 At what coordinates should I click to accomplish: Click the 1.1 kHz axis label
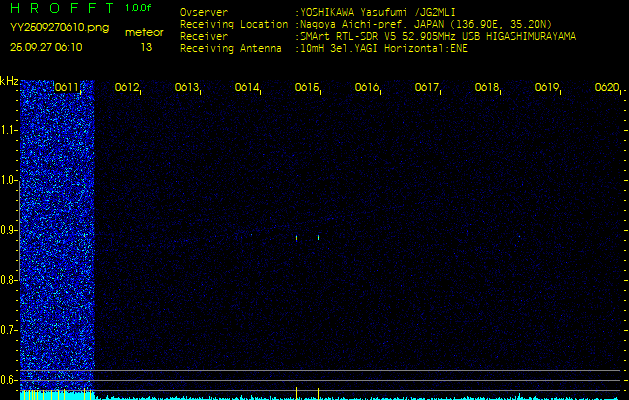(9, 130)
